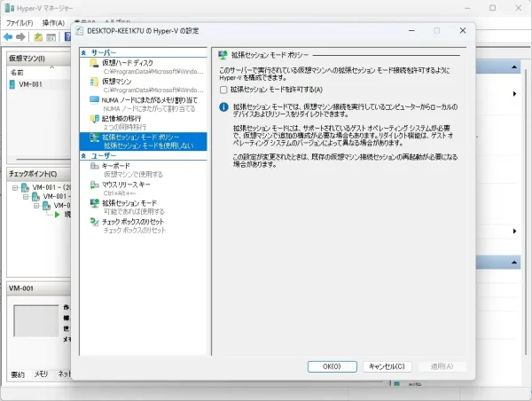This screenshot has height=401, width=532.
Task: Click the forward arrow in Hyper-V Manager toolbar
Action: [x=20, y=36]
